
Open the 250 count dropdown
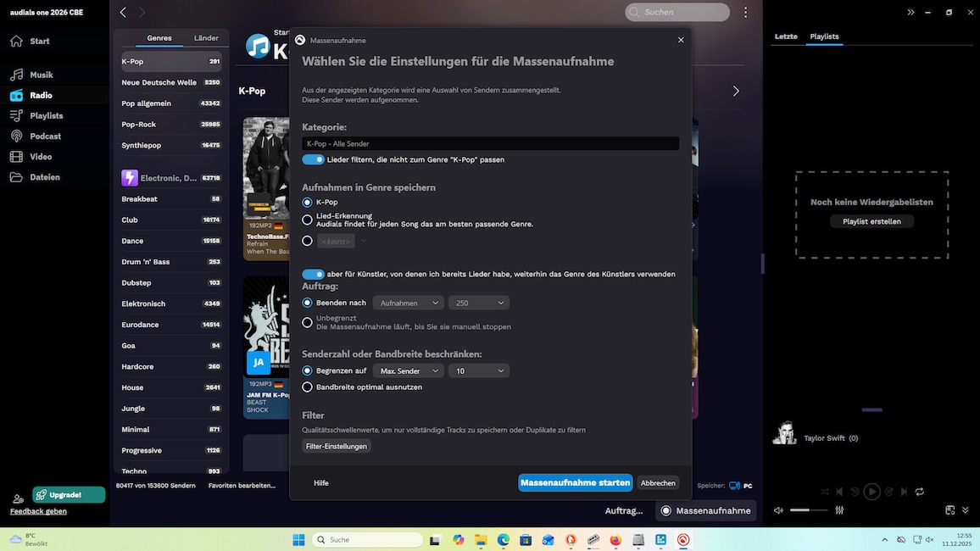point(479,303)
